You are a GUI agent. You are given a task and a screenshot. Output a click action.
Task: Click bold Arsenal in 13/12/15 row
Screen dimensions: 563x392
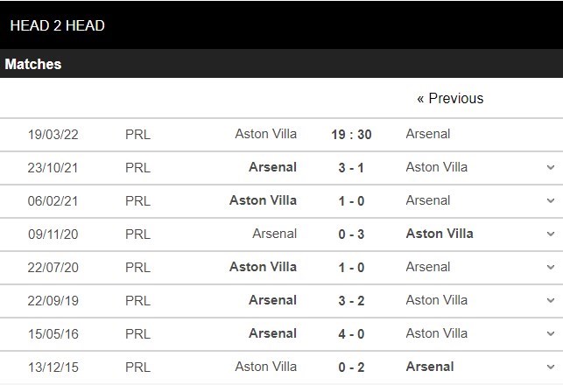[430, 367]
